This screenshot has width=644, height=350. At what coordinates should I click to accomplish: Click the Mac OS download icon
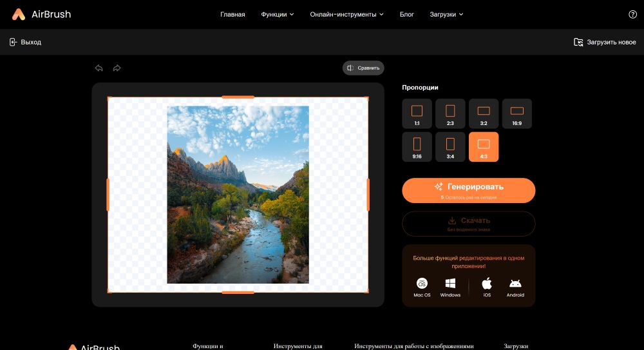[422, 284]
